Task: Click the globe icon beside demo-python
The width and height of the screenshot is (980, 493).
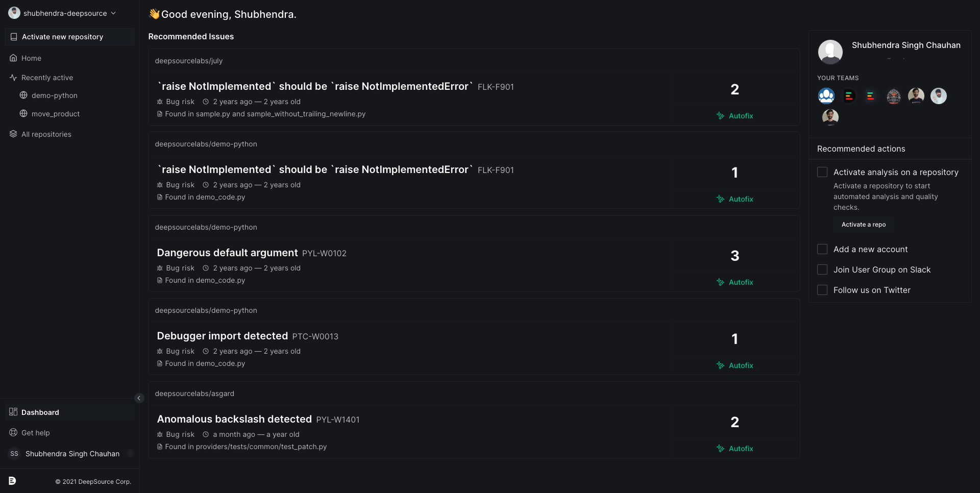Action: pos(23,95)
